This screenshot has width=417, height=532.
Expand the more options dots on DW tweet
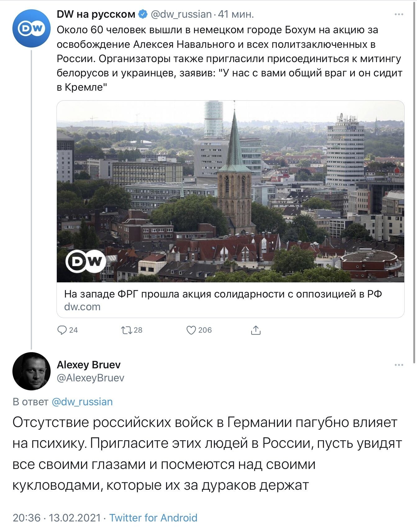[399, 14]
